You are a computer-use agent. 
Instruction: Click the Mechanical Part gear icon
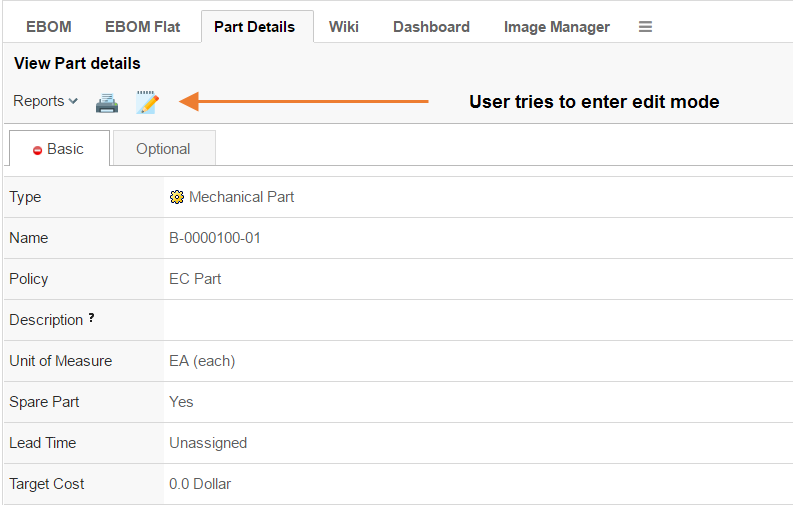point(177,197)
